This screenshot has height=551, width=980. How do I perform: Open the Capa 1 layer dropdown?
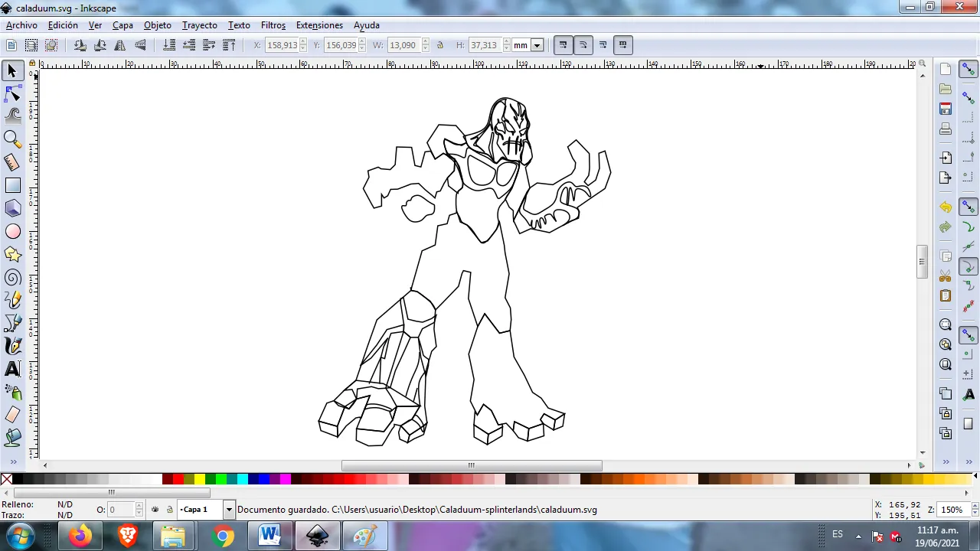tap(228, 510)
